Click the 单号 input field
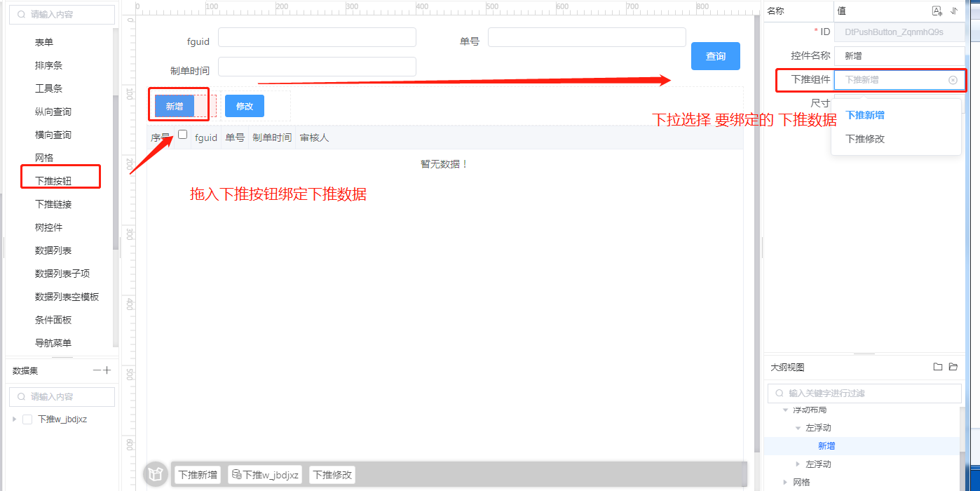The width and height of the screenshot is (980, 491). click(586, 38)
